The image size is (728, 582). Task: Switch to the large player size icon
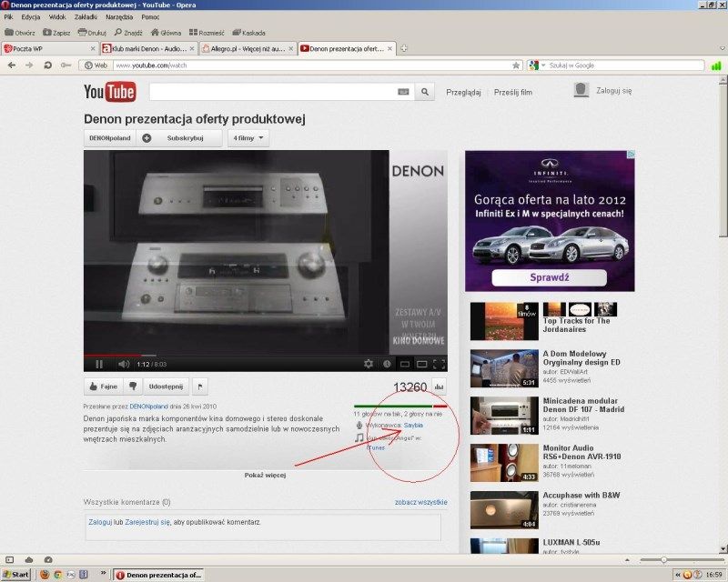pyautogui.click(x=421, y=365)
